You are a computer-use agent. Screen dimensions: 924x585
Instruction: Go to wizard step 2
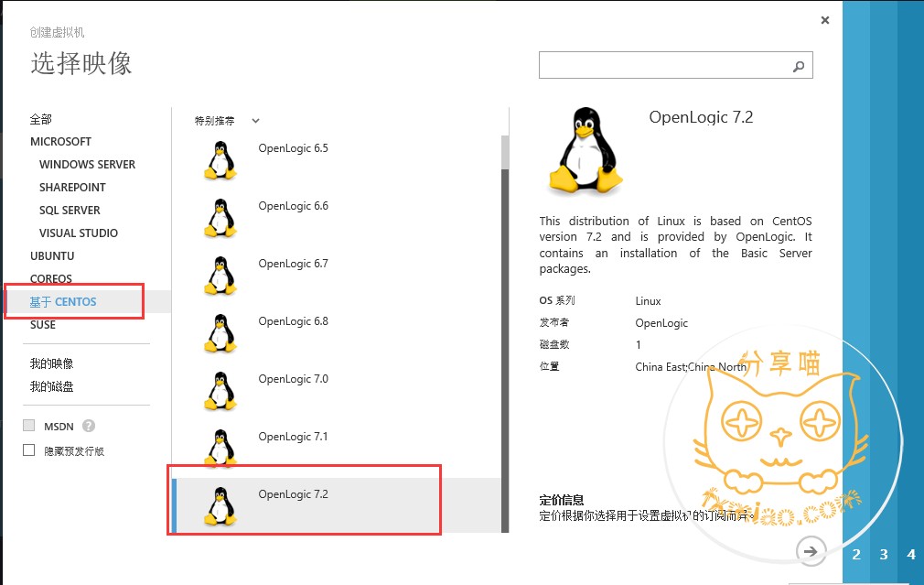click(x=856, y=555)
